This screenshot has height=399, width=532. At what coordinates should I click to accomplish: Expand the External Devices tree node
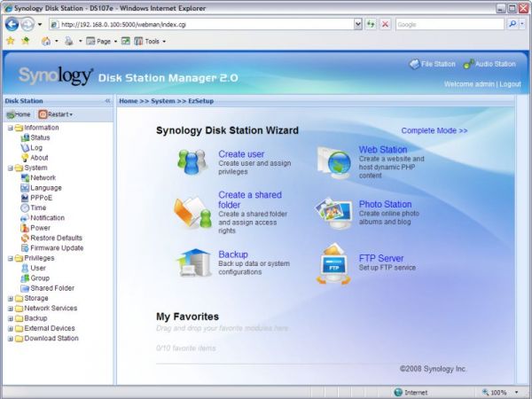tap(10, 329)
